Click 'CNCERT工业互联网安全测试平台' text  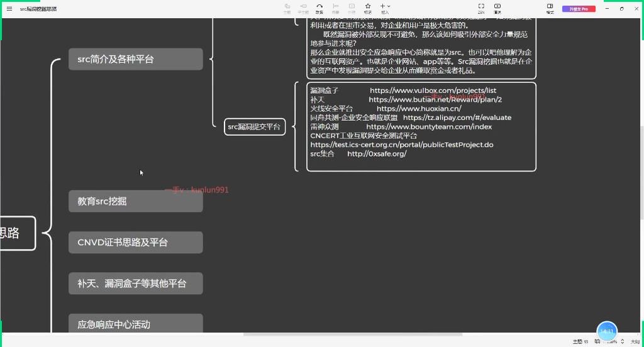364,136
